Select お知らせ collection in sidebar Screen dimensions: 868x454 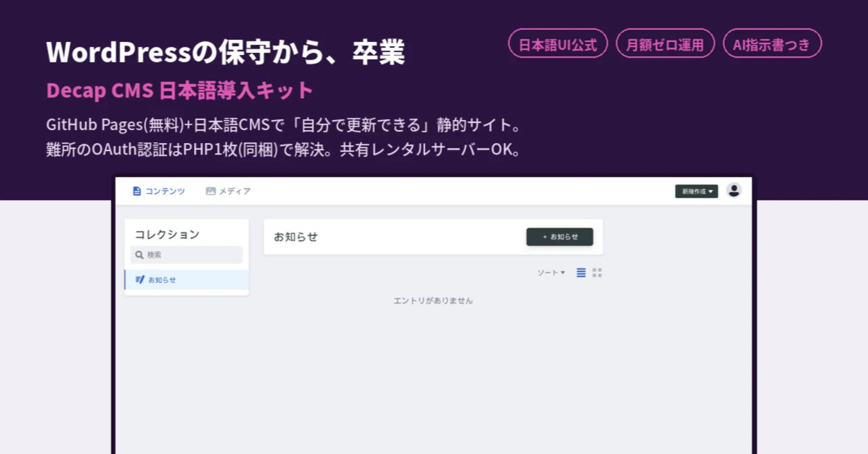click(186, 280)
